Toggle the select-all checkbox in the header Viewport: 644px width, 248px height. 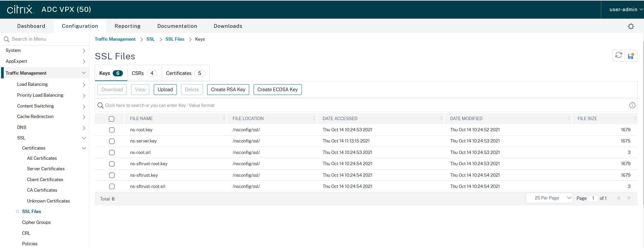111,119
